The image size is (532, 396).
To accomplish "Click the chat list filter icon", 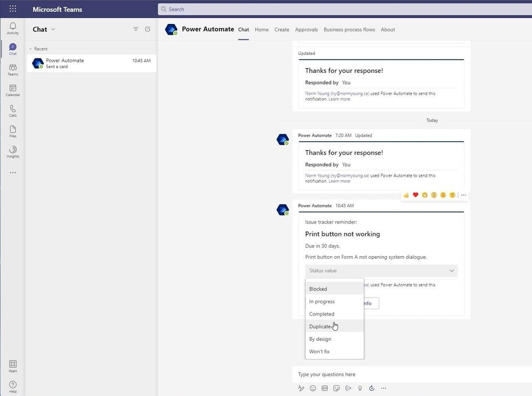I will [x=136, y=29].
